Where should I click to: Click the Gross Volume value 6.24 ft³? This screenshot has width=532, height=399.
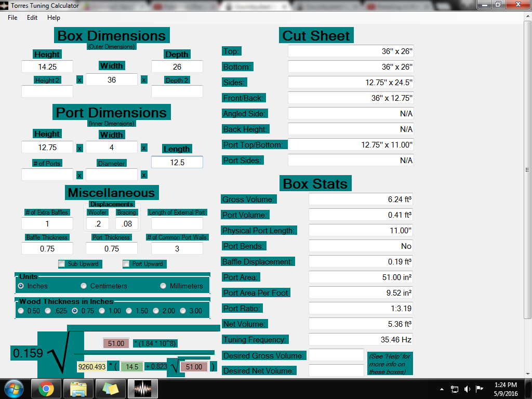pos(361,199)
